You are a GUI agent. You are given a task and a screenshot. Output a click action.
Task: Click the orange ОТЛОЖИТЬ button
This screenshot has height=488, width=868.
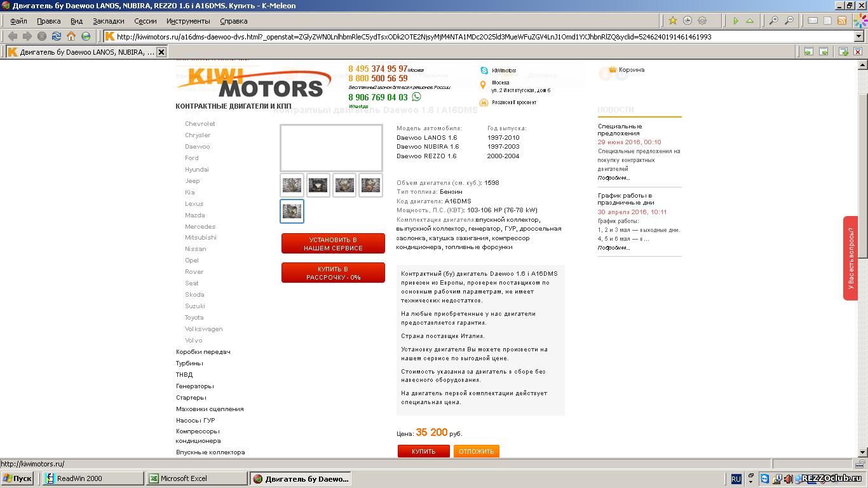(477, 451)
